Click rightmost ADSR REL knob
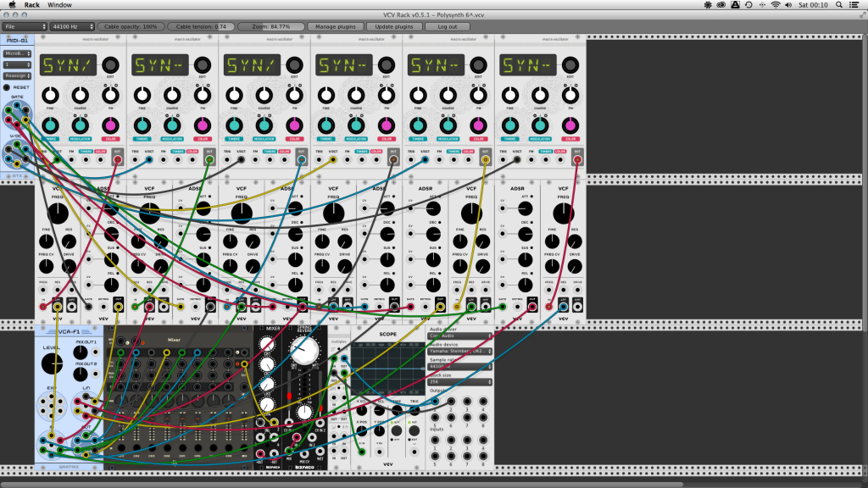The height and width of the screenshot is (488, 868). click(x=525, y=285)
